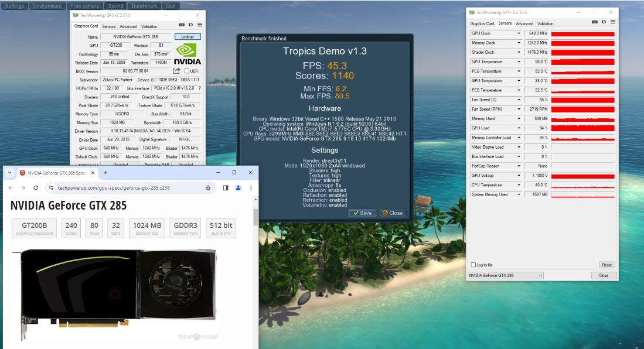Screen dimensions: 644x349
Task: Click browser profile avatar icon
Action: [x=238, y=187]
